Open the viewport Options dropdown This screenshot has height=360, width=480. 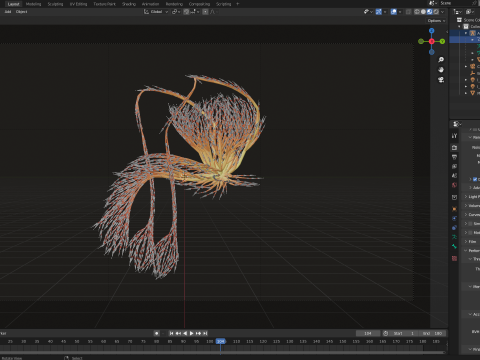pyautogui.click(x=436, y=21)
